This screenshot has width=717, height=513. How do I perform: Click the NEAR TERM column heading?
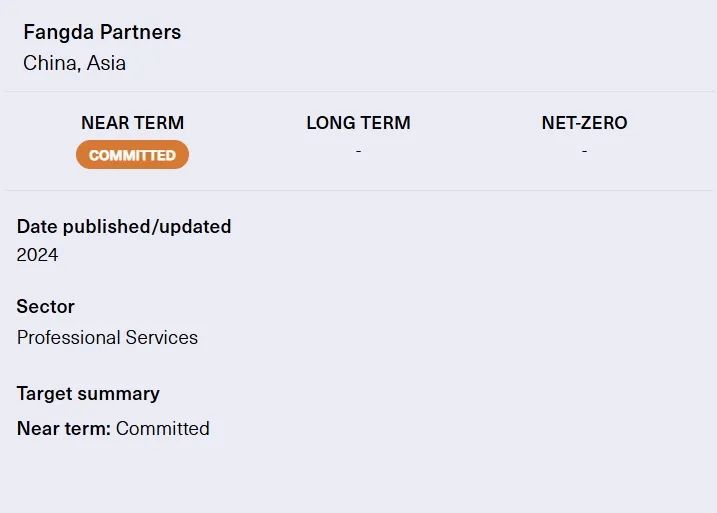click(132, 123)
